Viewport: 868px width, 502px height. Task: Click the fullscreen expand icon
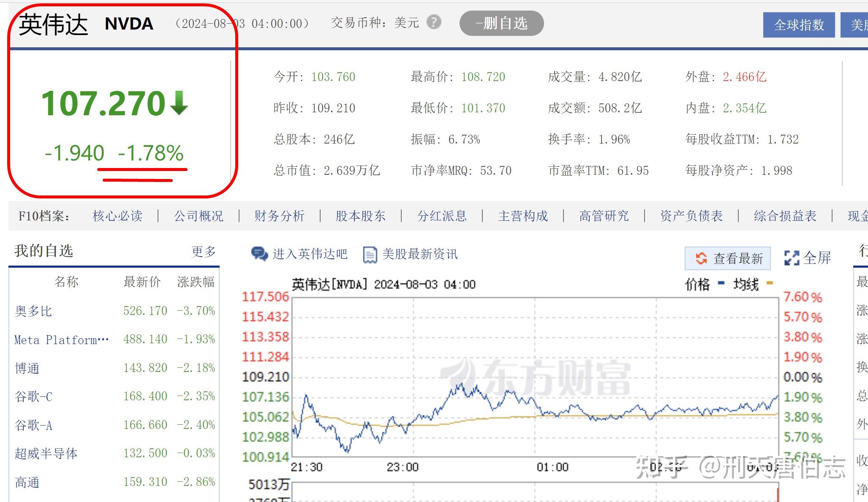pos(792,258)
